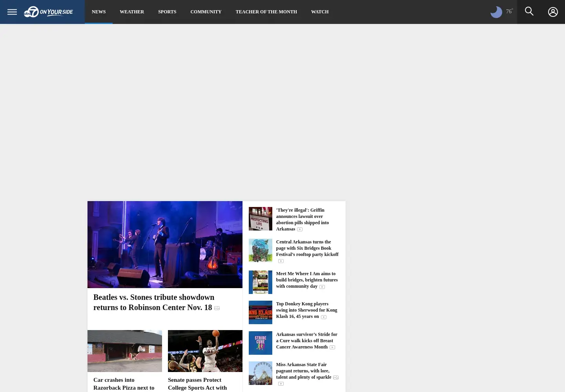Open Top Donkey Kong players Kong Klash story
This screenshot has height=392, width=565.
306,310
